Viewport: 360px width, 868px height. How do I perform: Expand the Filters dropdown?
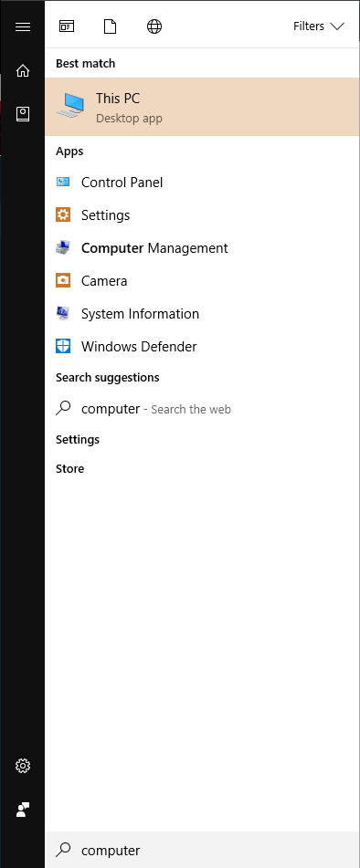[x=319, y=26]
